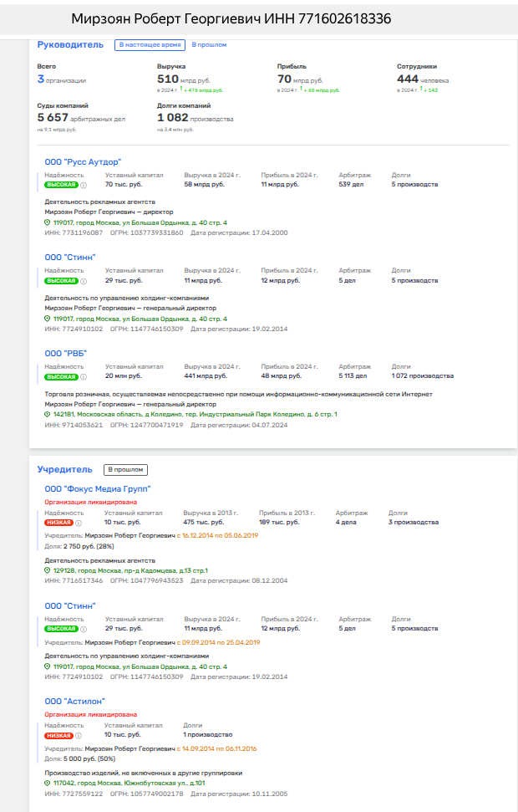518x812 pixels.
Task: Click map pin icon before the пр-д Кадомцева address
Action: (48, 570)
